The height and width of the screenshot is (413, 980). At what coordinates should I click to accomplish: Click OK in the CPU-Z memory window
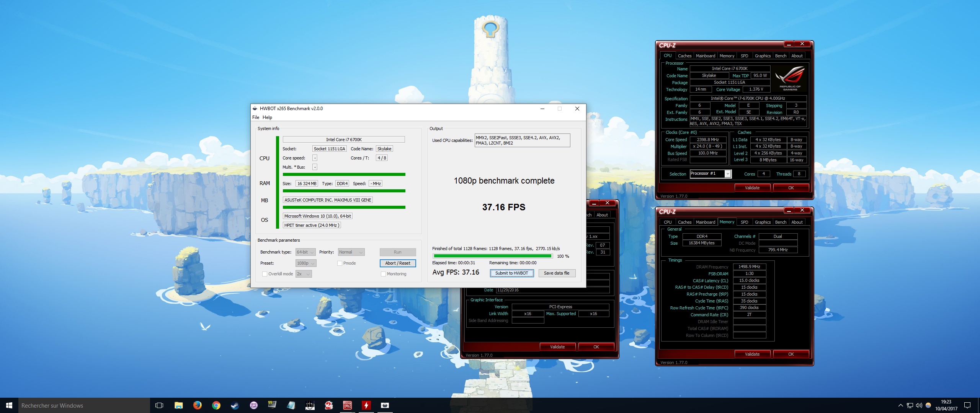(791, 354)
